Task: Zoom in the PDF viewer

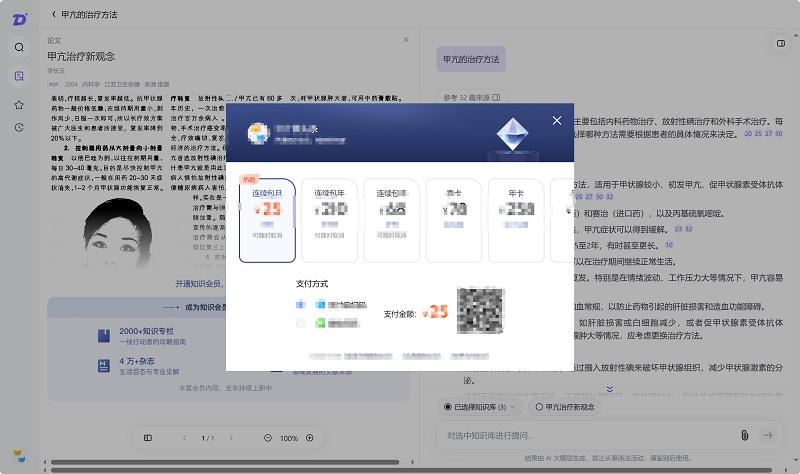Action: [310, 438]
